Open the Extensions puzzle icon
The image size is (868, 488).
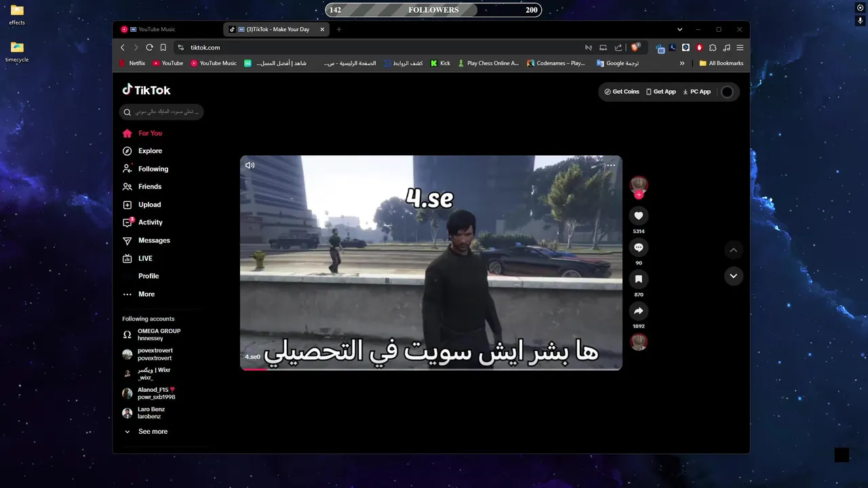[713, 47]
